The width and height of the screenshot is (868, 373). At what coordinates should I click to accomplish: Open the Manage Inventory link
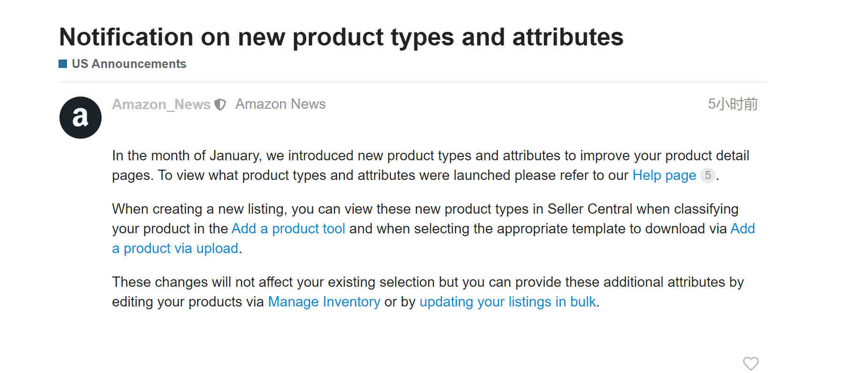(324, 302)
